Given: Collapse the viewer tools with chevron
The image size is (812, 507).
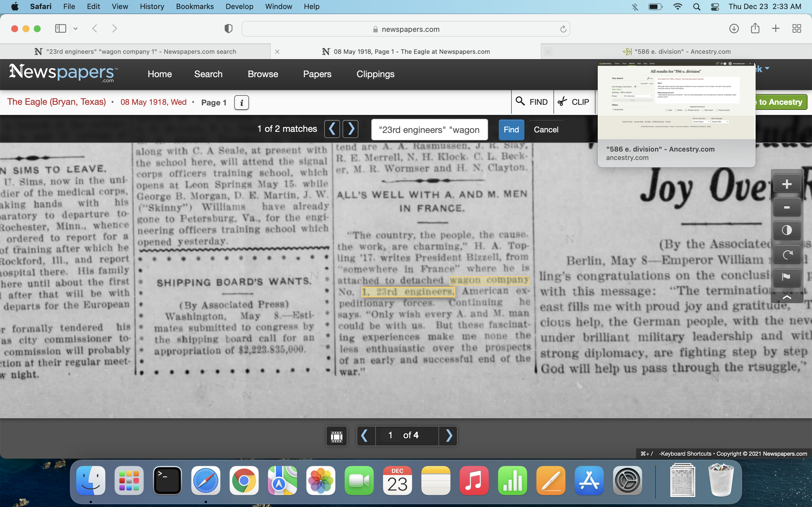Looking at the screenshot, I should (x=787, y=297).
